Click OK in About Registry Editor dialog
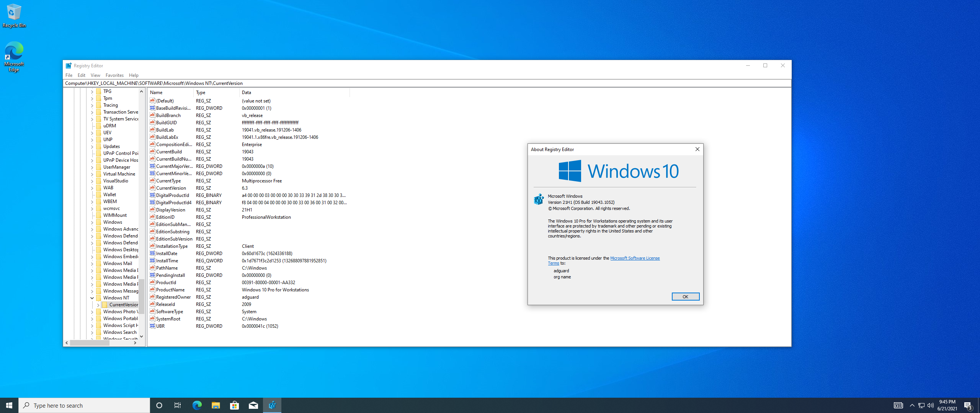 pyautogui.click(x=685, y=297)
